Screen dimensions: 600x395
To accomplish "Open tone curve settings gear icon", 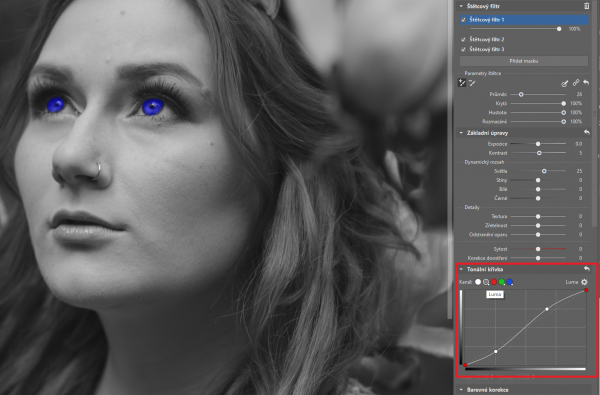I will pos(584,282).
